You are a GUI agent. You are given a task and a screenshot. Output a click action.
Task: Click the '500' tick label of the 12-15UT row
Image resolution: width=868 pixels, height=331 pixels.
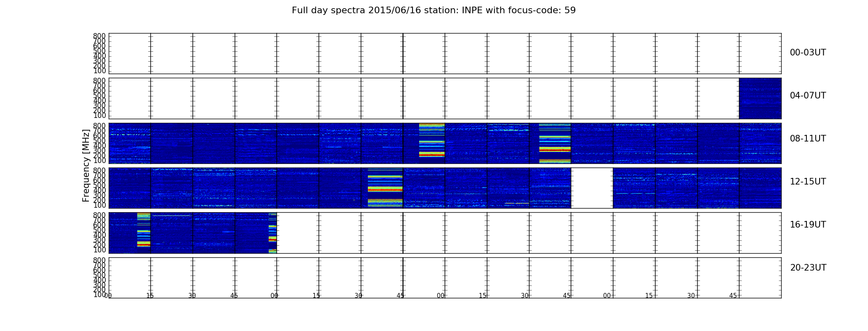click(x=99, y=185)
